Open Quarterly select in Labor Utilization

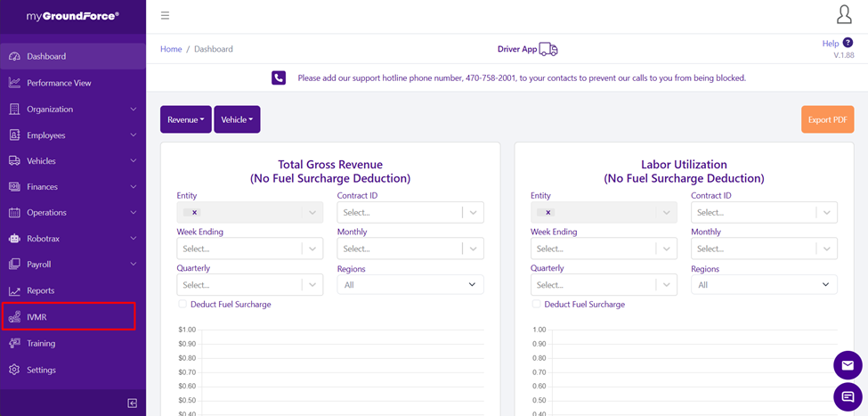[x=604, y=285]
